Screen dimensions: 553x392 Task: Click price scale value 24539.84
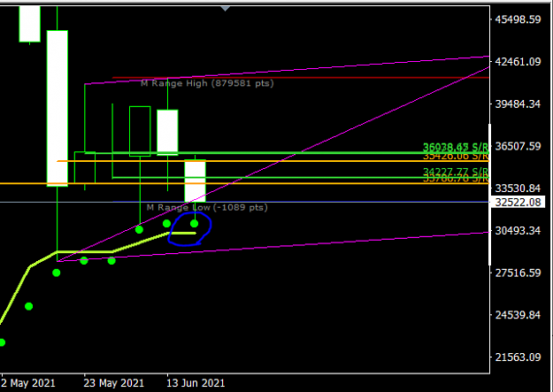518,315
